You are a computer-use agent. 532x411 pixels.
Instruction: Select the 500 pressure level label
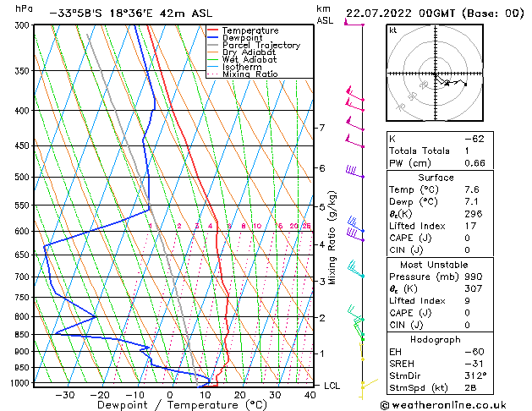pyautogui.click(x=24, y=177)
